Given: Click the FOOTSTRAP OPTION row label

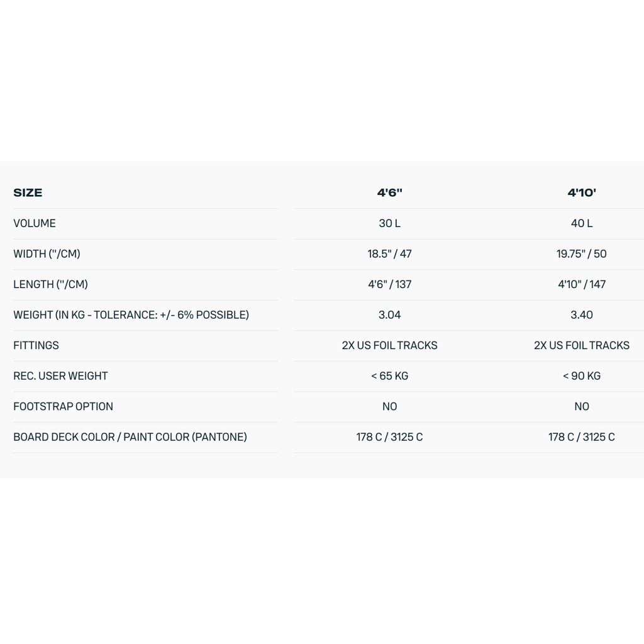Looking at the screenshot, I should click(64, 406).
